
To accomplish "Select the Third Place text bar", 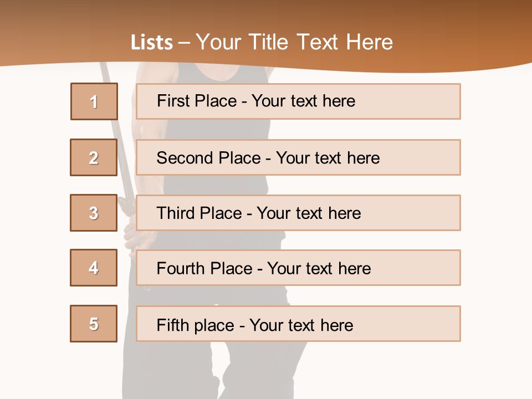I will 298,213.
